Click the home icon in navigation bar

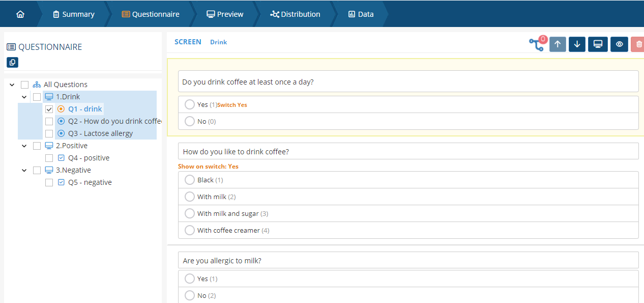tap(20, 14)
